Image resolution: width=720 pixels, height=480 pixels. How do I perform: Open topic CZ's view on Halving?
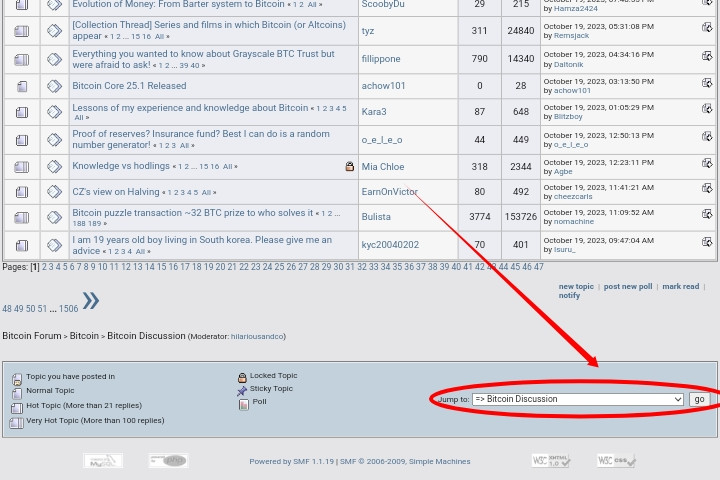[116, 192]
